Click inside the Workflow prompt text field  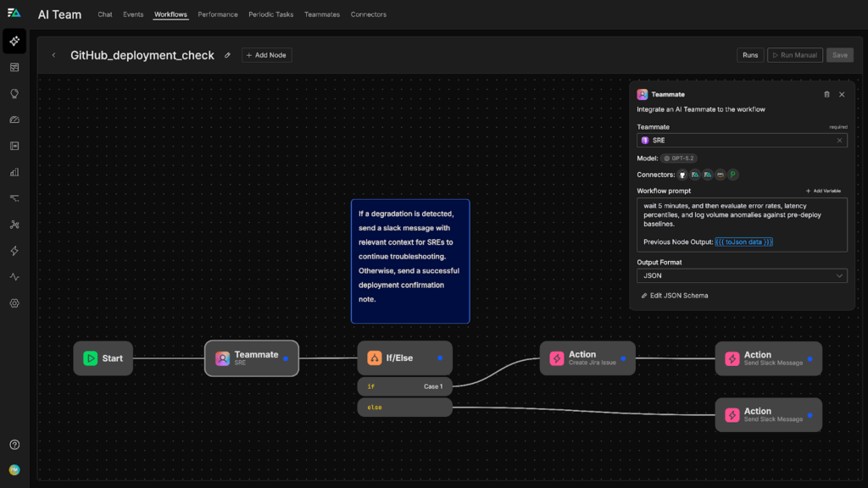tap(742, 225)
